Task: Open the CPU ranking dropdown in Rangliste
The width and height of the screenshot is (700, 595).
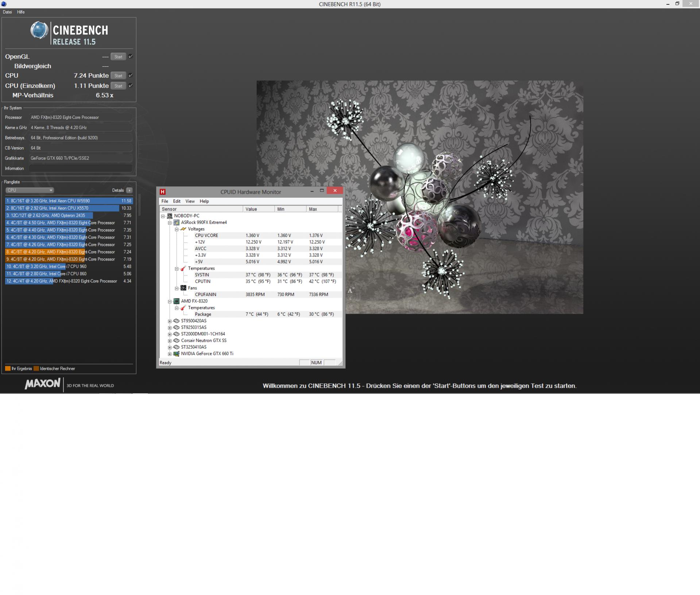Action: click(x=30, y=190)
